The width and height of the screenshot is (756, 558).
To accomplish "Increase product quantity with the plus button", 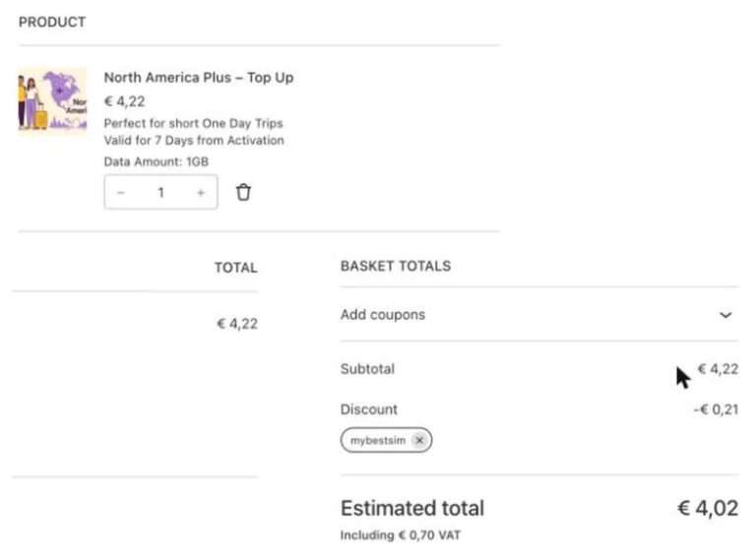I will 201,193.
